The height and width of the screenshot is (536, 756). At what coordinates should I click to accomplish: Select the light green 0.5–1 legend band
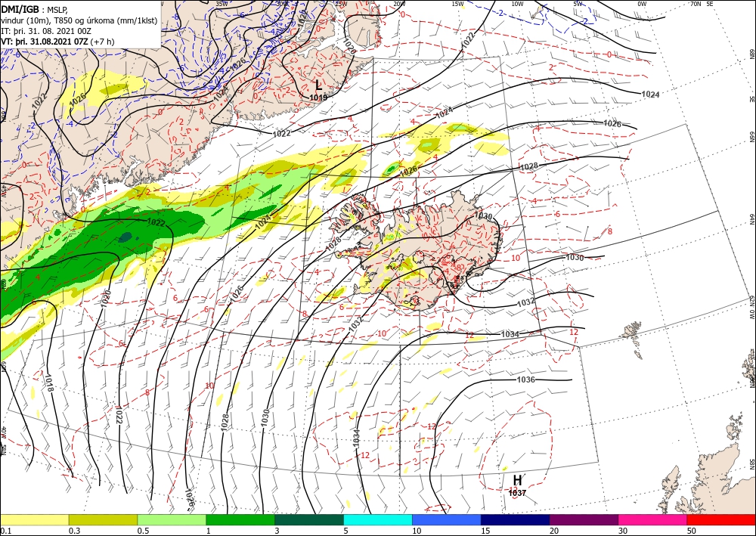(172, 519)
